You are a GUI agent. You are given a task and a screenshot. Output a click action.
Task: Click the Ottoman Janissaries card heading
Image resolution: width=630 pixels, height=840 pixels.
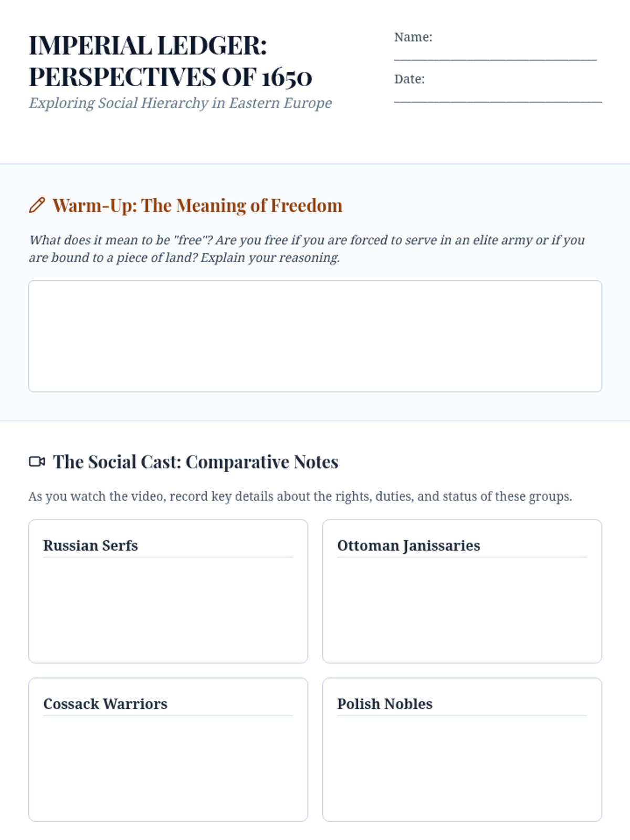[408, 545]
